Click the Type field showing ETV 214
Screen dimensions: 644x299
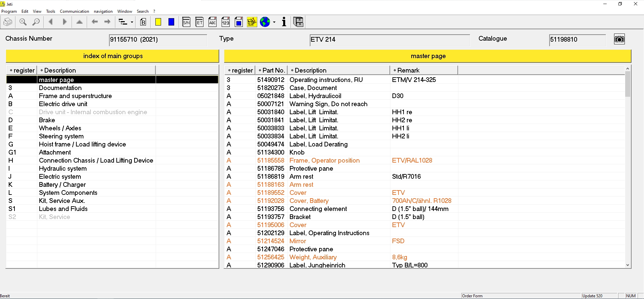click(389, 40)
